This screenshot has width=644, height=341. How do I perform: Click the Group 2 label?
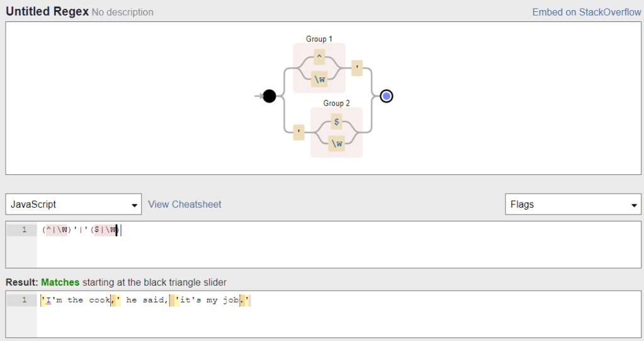337,103
